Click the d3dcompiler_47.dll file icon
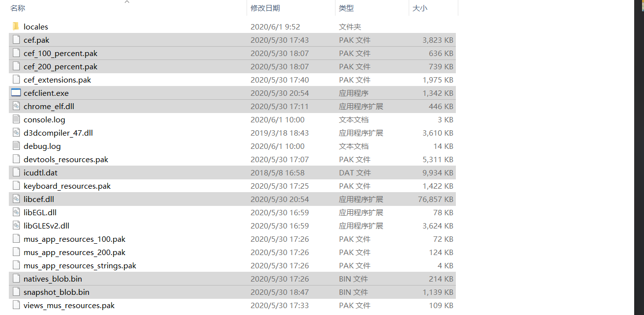This screenshot has height=315, width=644. tap(16, 133)
